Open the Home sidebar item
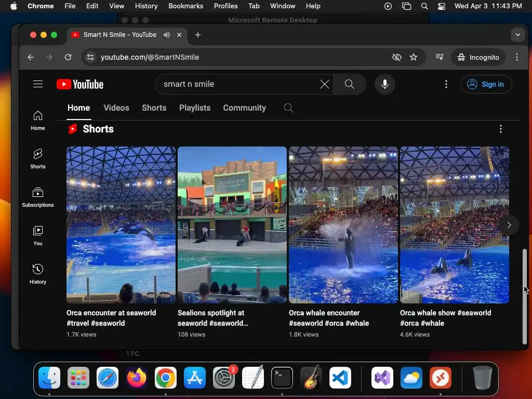The height and width of the screenshot is (399, 532). coord(37,121)
